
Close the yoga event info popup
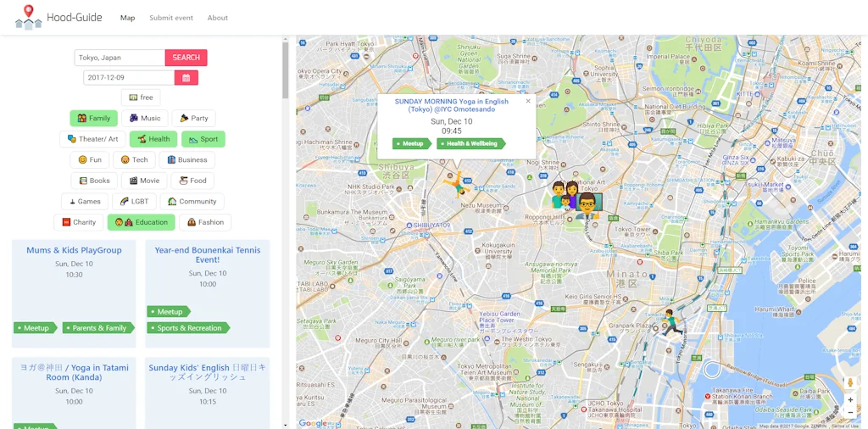[x=527, y=101]
